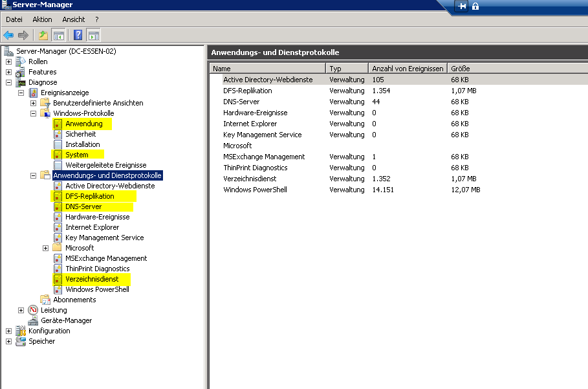Select DNS-Server log in the tree
Screen dimensions: 588x389
[83, 206]
